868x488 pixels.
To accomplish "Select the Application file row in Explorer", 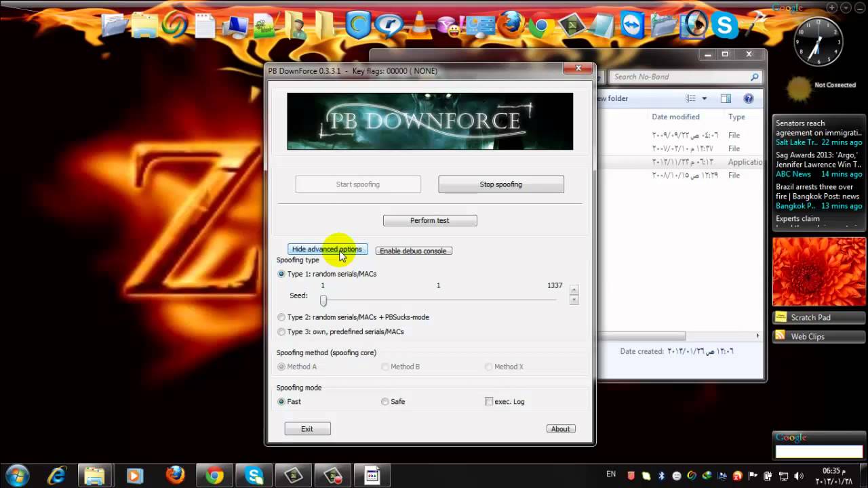I will 680,162.
